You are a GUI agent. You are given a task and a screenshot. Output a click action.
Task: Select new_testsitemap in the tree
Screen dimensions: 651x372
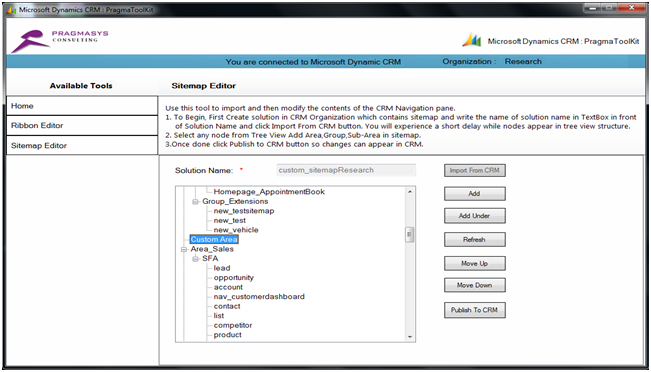tap(244, 211)
